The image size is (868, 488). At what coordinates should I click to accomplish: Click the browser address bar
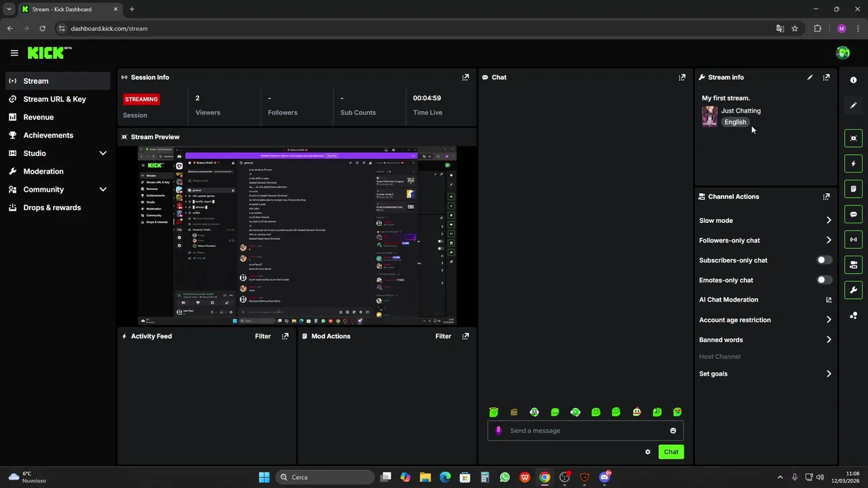click(x=414, y=28)
